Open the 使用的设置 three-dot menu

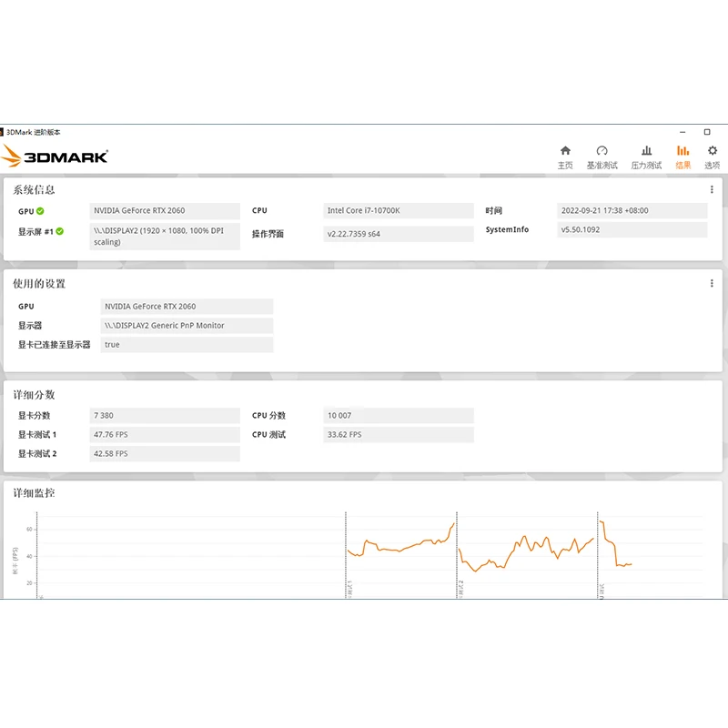(712, 283)
